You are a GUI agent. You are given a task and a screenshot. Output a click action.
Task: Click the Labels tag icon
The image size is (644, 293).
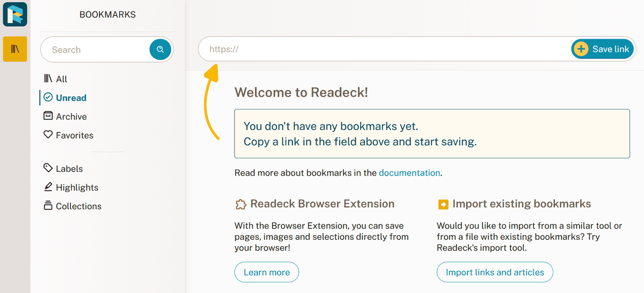click(x=48, y=169)
